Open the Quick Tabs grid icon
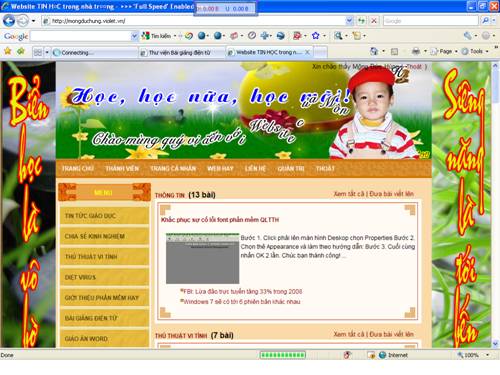Viewport: 500px width, 375px height. 38,52
